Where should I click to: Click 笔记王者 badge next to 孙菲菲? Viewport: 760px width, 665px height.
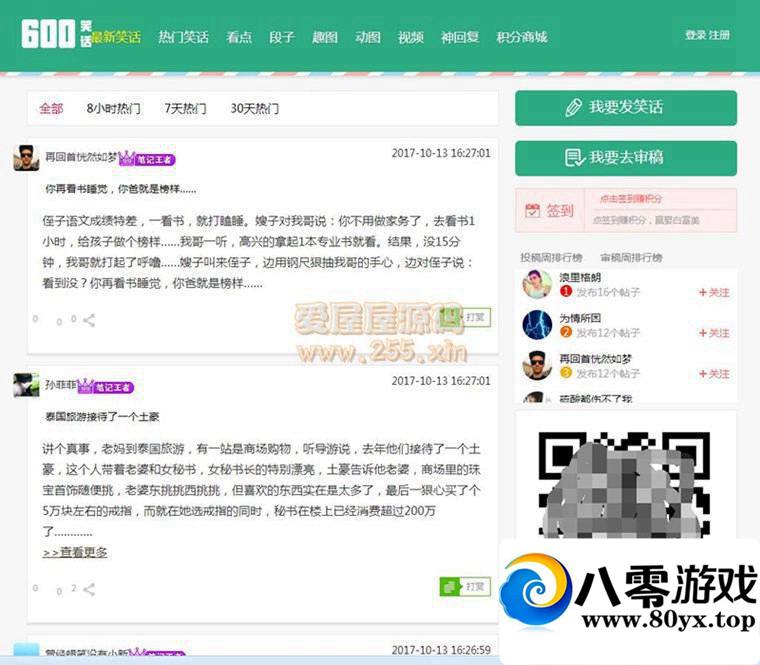click(106, 386)
